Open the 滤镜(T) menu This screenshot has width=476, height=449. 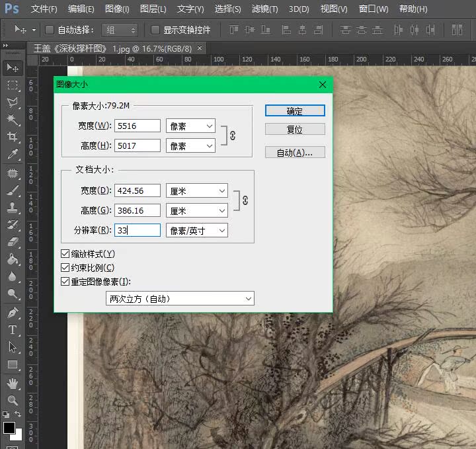point(264,9)
